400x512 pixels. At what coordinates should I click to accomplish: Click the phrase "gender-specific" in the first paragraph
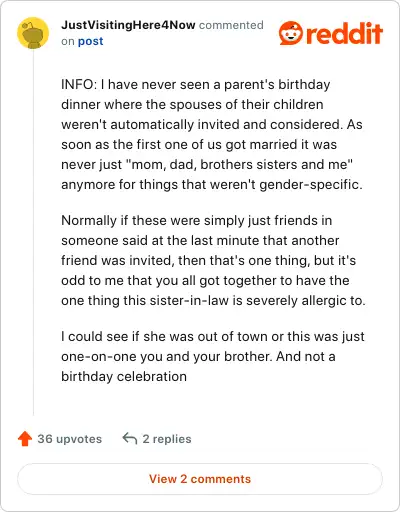310,184
